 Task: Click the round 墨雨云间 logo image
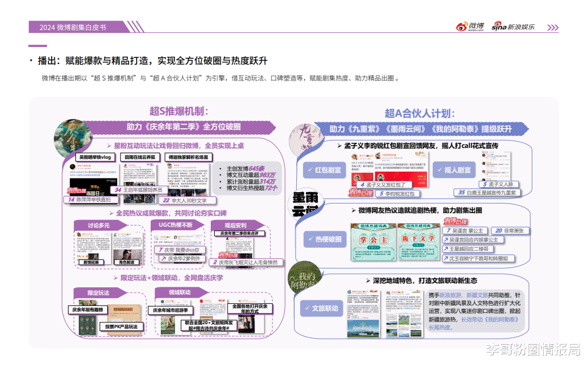click(306, 205)
